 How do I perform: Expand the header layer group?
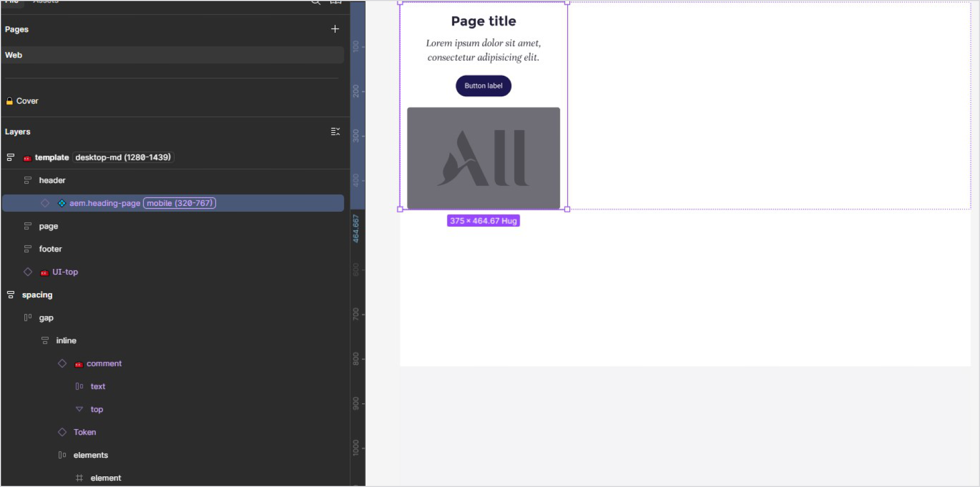[28, 180]
